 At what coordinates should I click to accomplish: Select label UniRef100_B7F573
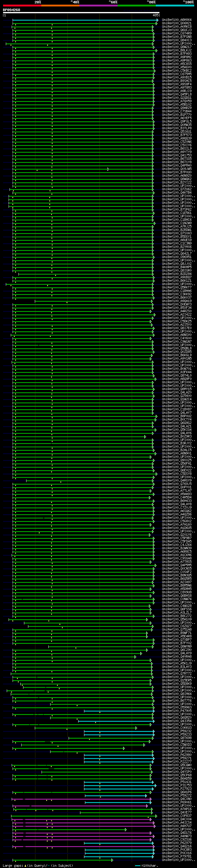coord(177,135)
